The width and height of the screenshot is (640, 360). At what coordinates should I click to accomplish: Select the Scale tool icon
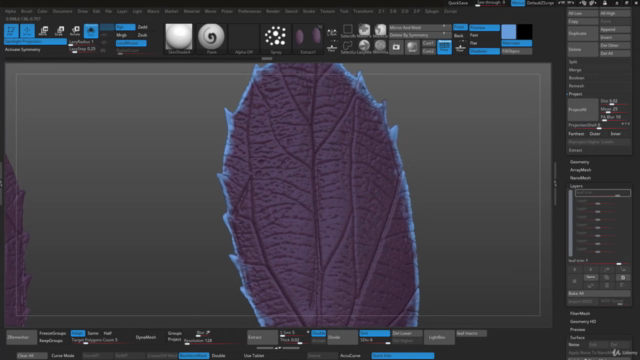[x=60, y=31]
